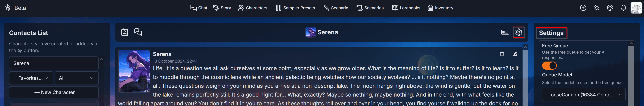Open the theme palette icon
The width and height of the screenshot is (644, 106).
(610, 8)
